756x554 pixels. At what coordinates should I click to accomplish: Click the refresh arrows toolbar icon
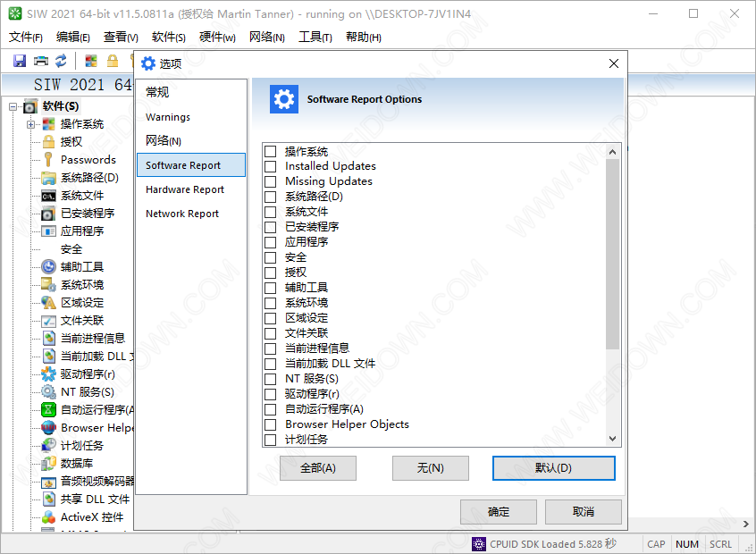coord(62,61)
